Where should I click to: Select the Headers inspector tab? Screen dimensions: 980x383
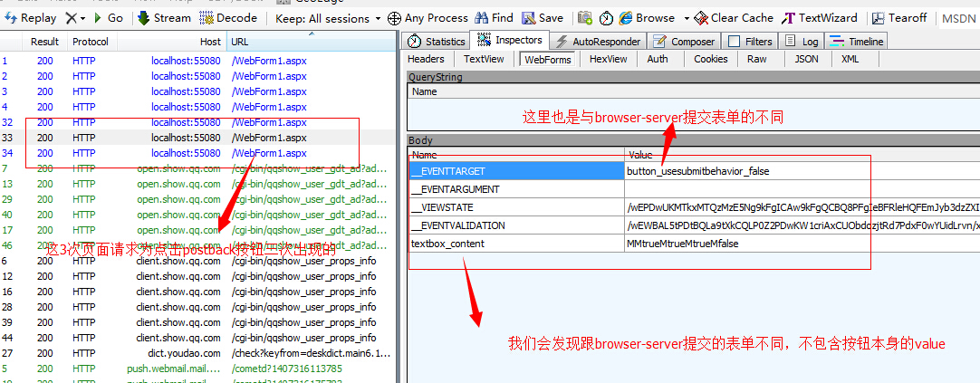click(x=426, y=59)
